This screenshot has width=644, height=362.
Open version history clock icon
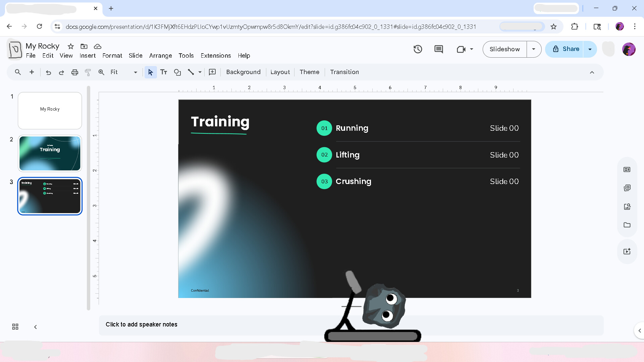[x=418, y=49]
